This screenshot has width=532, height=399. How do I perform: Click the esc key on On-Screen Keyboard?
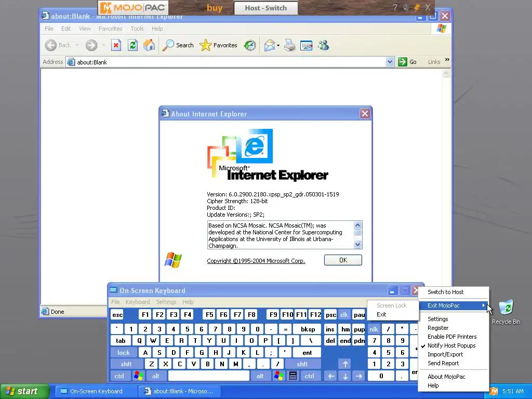(x=117, y=314)
